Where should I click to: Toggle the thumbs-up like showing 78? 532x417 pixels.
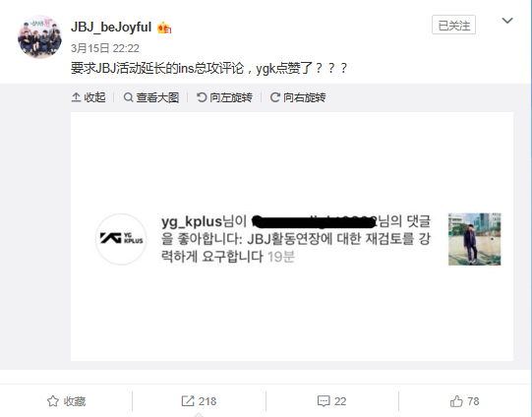click(x=464, y=401)
